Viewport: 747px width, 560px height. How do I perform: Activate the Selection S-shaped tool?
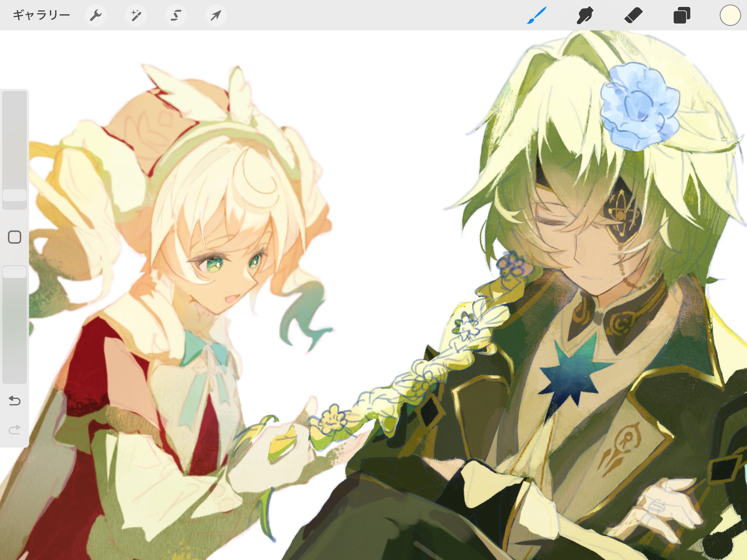(176, 15)
